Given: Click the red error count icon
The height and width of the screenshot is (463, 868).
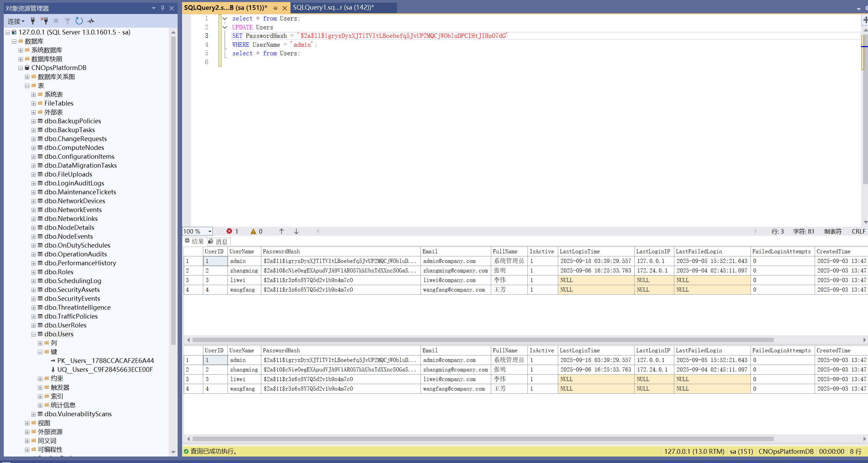Looking at the screenshot, I should 229,231.
